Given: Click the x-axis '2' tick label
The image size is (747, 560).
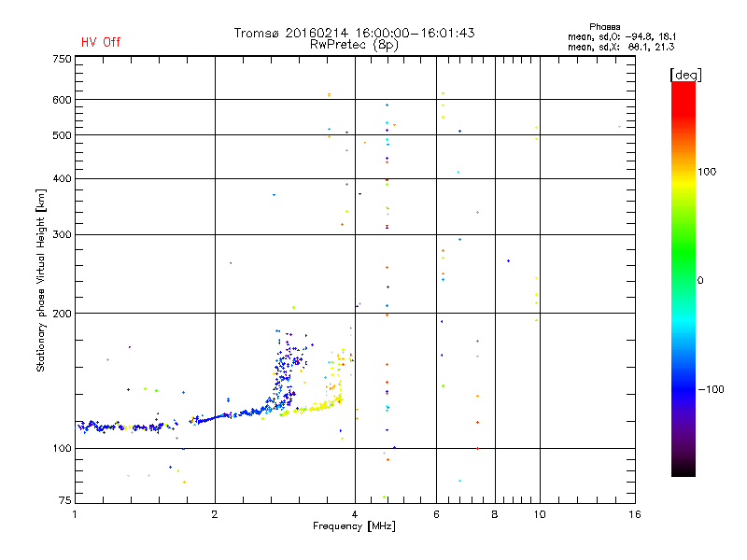Looking at the screenshot, I should coord(215,514).
